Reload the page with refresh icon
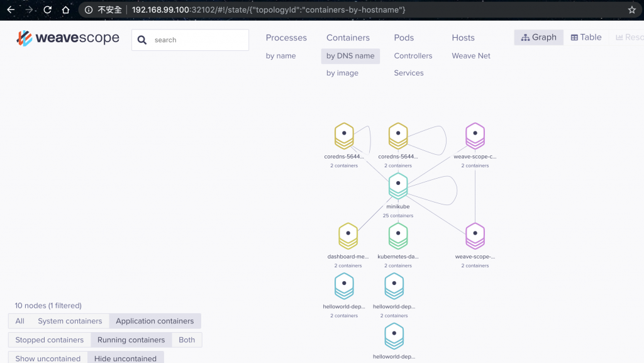644x363 pixels. point(47,10)
